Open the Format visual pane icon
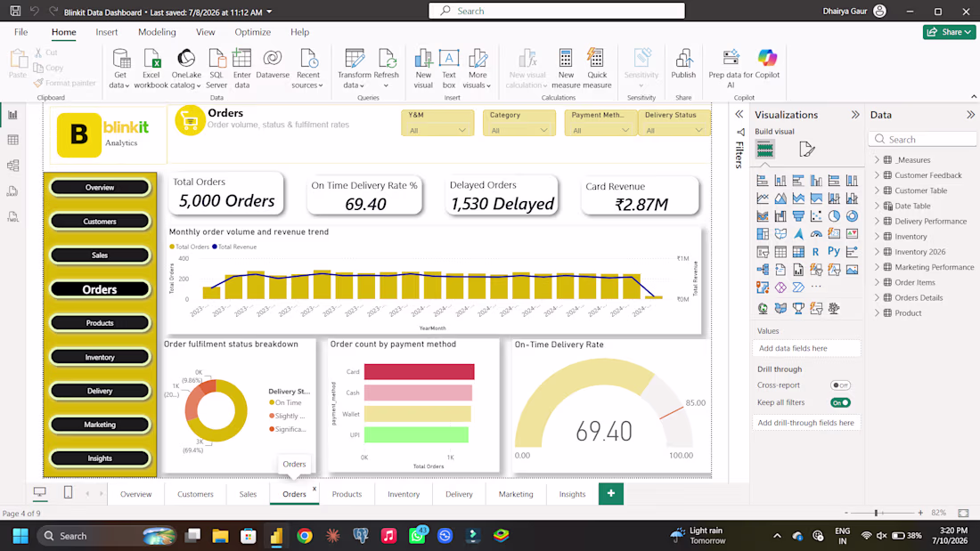The image size is (980, 551). (807, 150)
